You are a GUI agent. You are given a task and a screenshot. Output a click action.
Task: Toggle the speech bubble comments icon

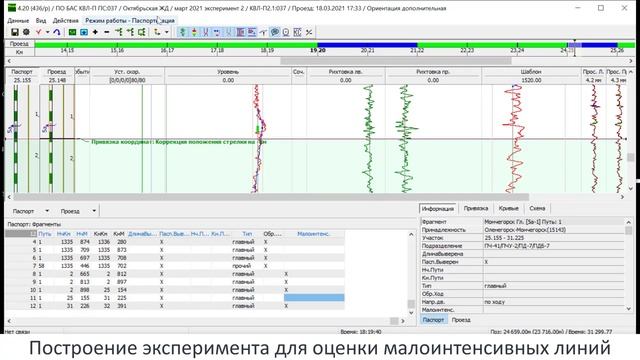click(x=275, y=32)
